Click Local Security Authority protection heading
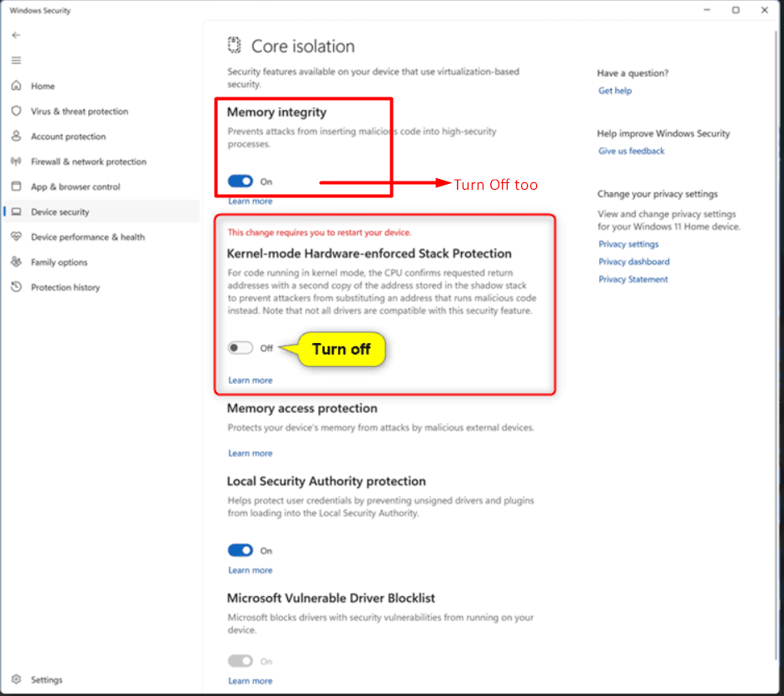This screenshot has height=696, width=784. pos(326,481)
